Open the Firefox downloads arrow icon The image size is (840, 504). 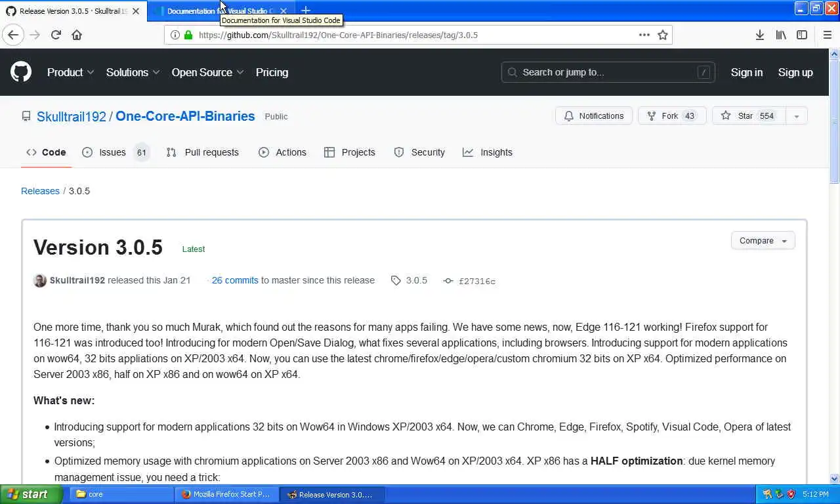click(759, 35)
